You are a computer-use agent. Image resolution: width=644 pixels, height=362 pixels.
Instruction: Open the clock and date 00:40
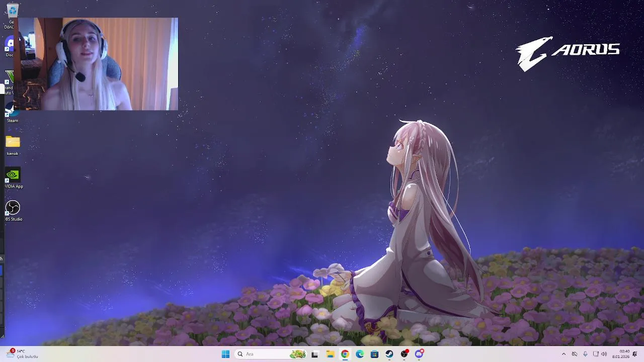pyautogui.click(x=621, y=354)
